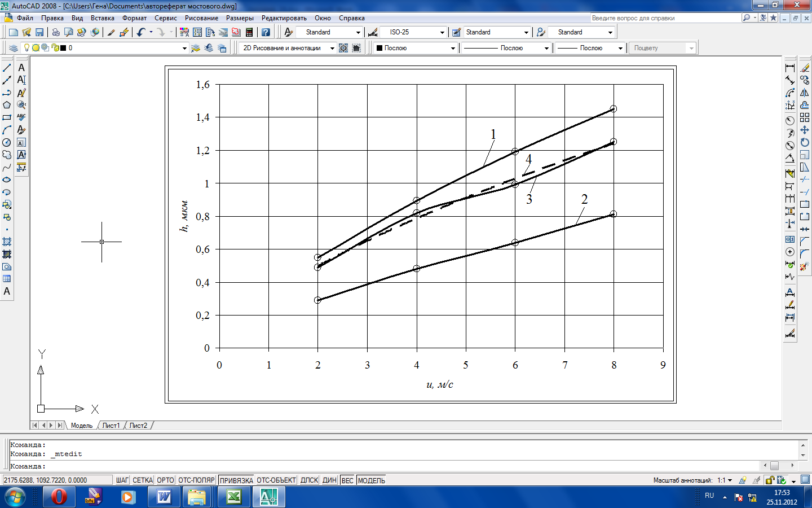This screenshot has width=812, height=508.
Task: Open the Размеры menu
Action: click(x=240, y=18)
